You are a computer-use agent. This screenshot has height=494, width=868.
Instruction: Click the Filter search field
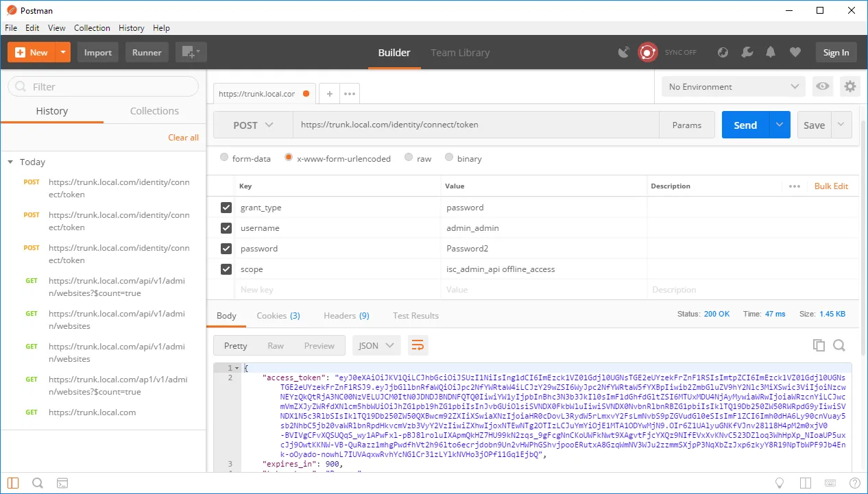(103, 87)
